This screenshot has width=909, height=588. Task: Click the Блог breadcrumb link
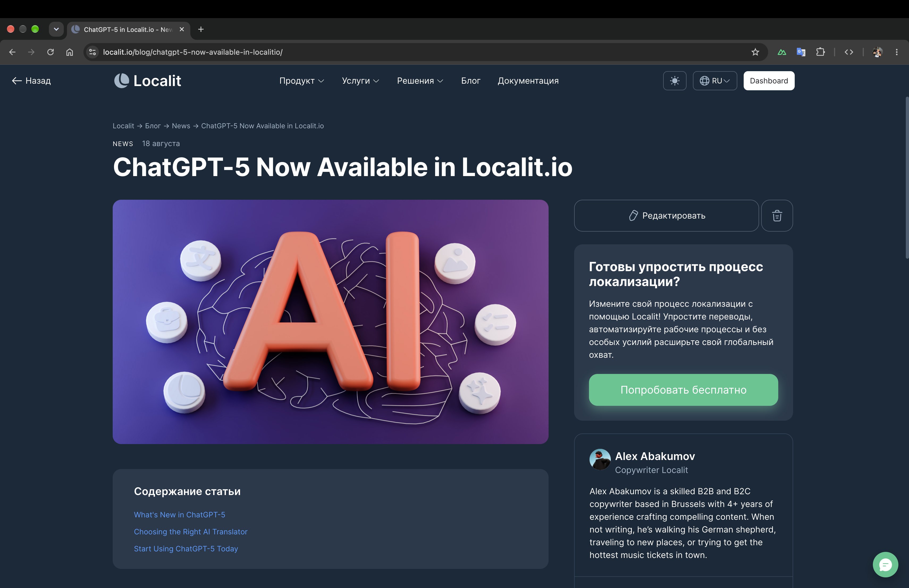(x=153, y=126)
